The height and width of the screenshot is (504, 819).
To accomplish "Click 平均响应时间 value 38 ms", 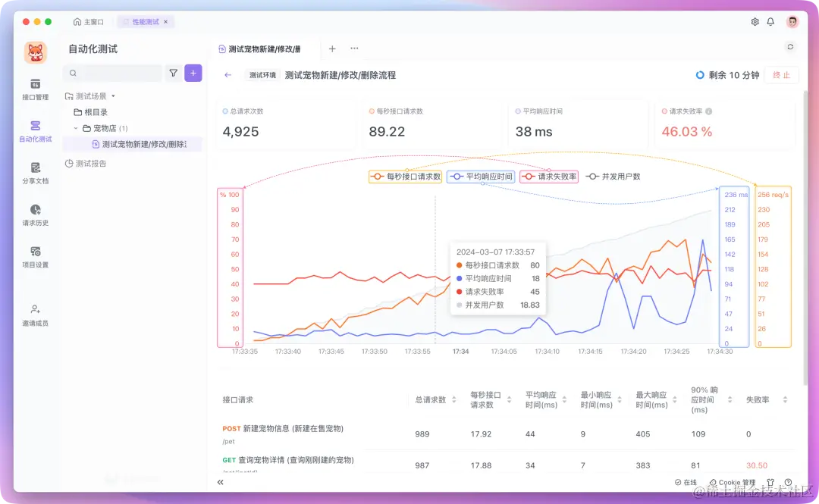I will (x=534, y=132).
